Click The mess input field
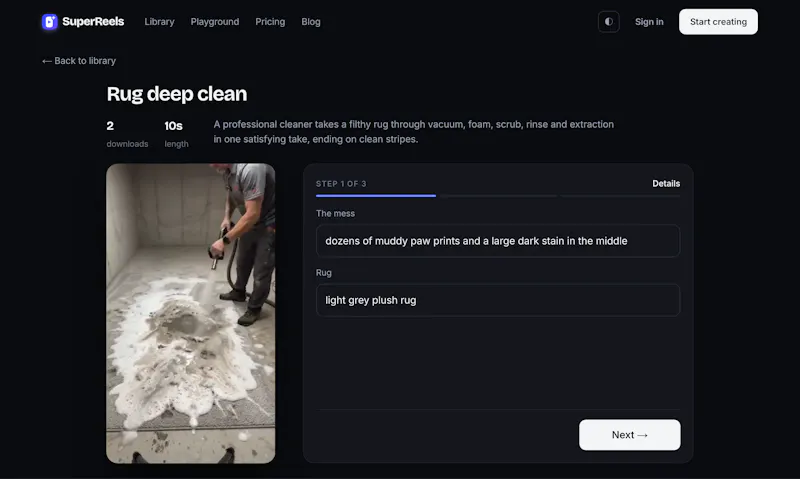 tap(497, 241)
